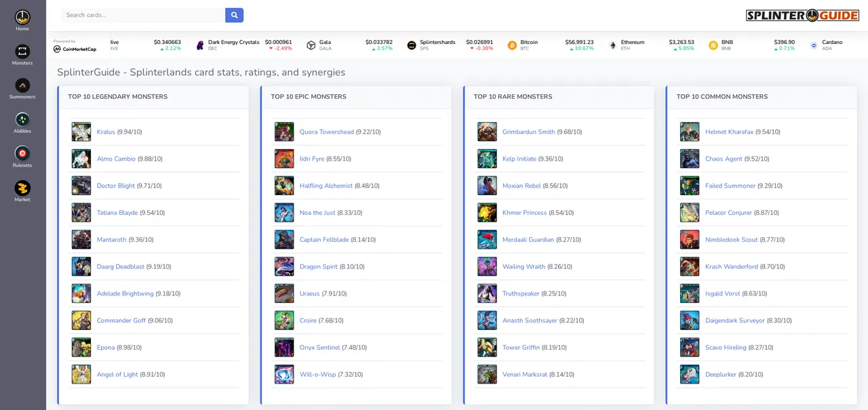Click the magnifier search button
The width and height of the screenshot is (868, 410).
pos(234,15)
